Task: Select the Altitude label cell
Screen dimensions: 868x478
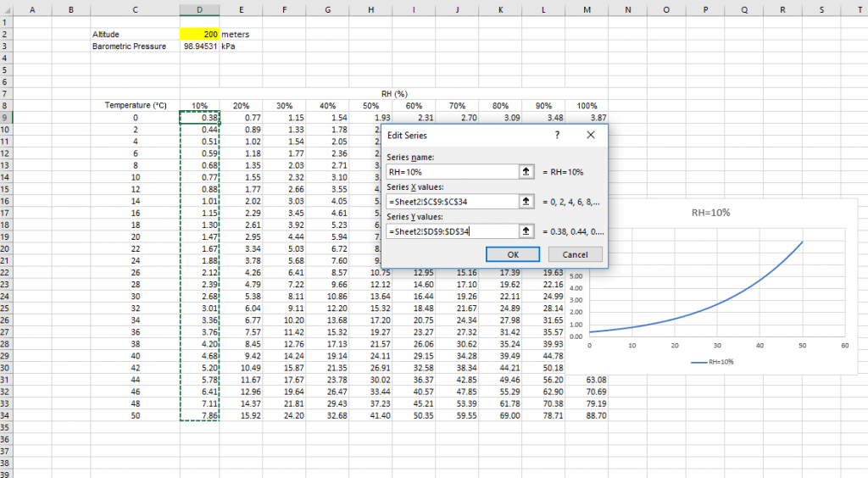Action: (135, 34)
